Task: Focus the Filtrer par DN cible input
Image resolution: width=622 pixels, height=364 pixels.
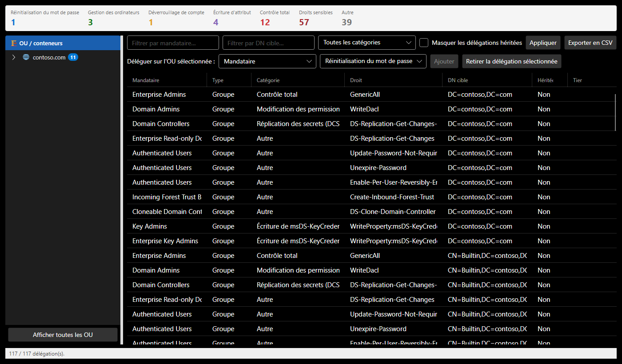Action: (x=268, y=43)
